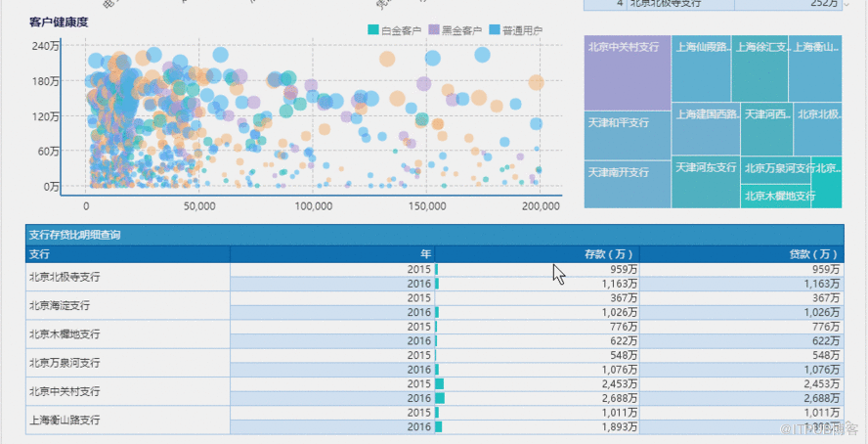The height and width of the screenshot is (444, 868).
Task: Sort by the 支行 column header
Action: tap(128, 254)
